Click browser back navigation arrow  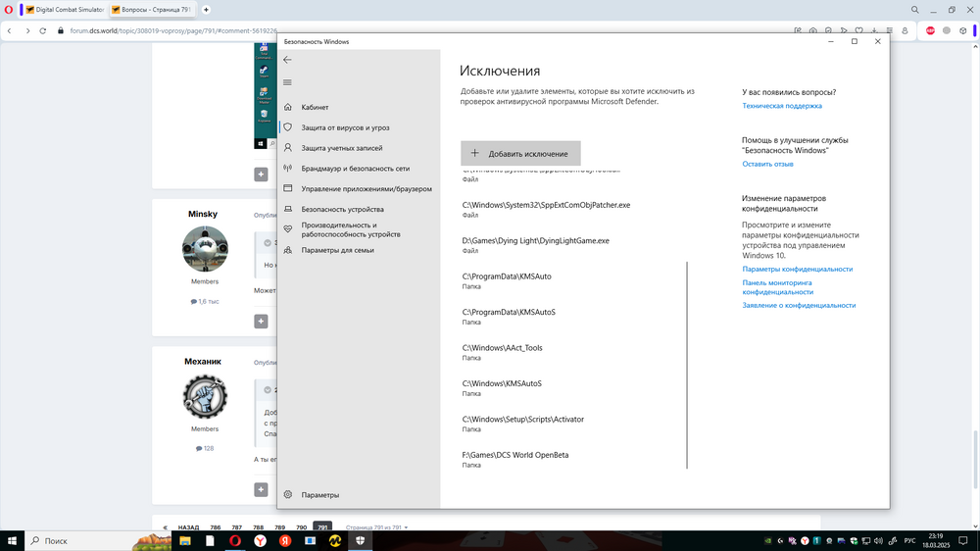coord(10,30)
